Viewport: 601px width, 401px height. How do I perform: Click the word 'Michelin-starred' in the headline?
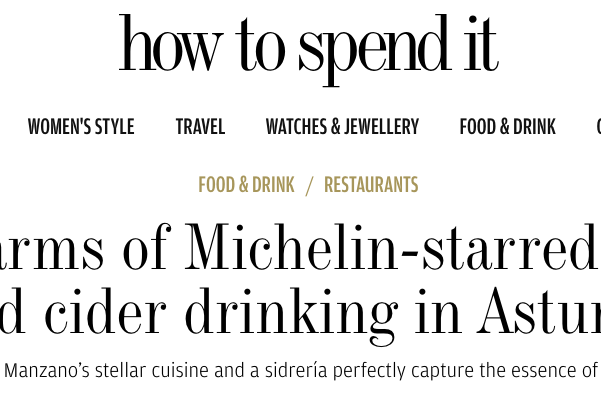pyautogui.click(x=392, y=247)
